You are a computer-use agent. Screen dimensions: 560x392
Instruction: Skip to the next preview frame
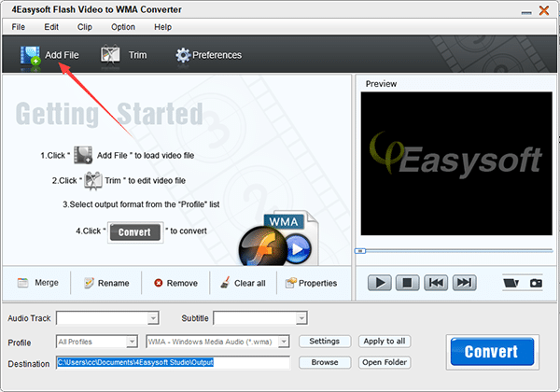click(x=464, y=283)
